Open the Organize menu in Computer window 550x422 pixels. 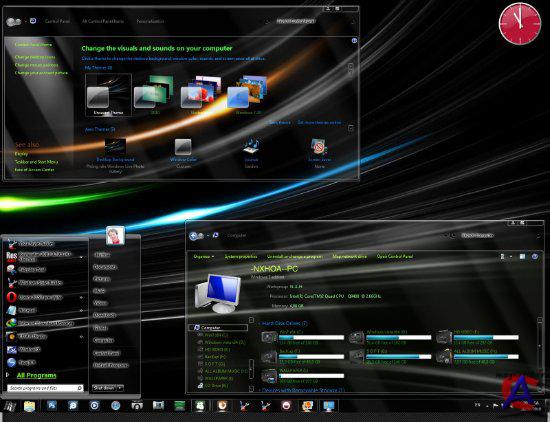click(x=203, y=257)
